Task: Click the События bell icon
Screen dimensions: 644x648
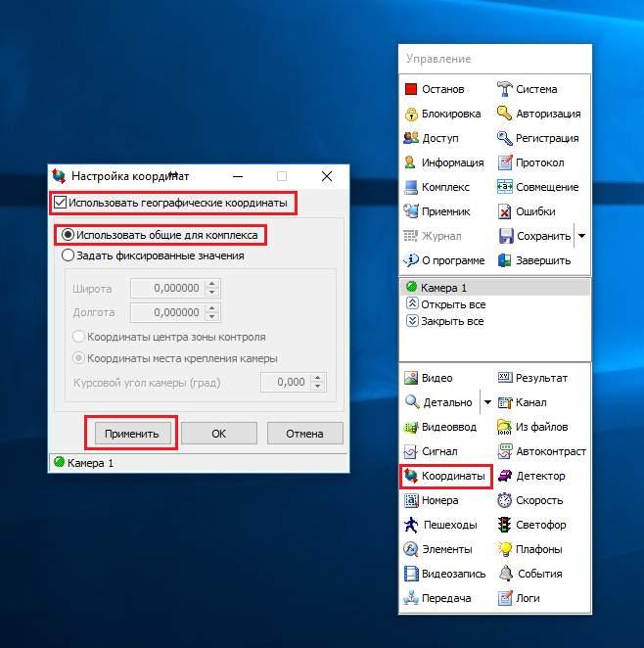Action: point(504,574)
